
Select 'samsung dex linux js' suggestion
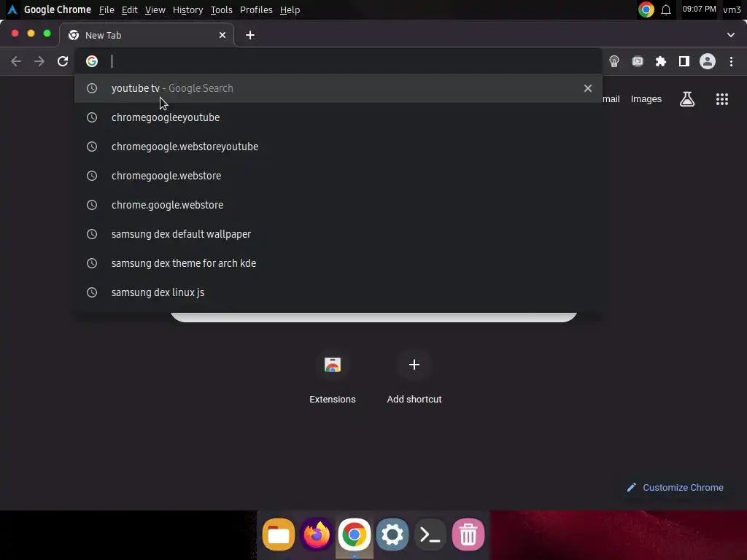click(x=338, y=292)
